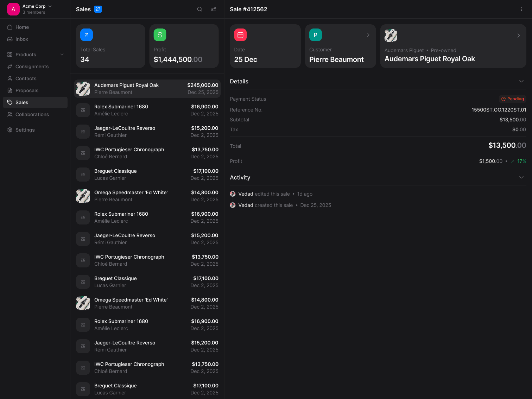Open Collaborations page
The height and width of the screenshot is (399, 532).
tap(35, 114)
